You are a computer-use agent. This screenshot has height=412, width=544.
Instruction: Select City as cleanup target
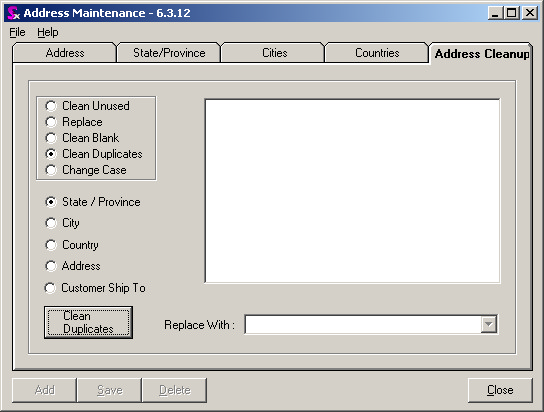pos(62,223)
